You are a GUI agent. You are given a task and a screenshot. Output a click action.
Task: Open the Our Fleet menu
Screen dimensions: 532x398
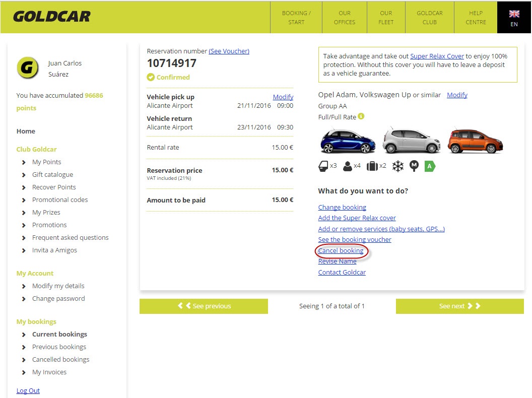pos(386,17)
